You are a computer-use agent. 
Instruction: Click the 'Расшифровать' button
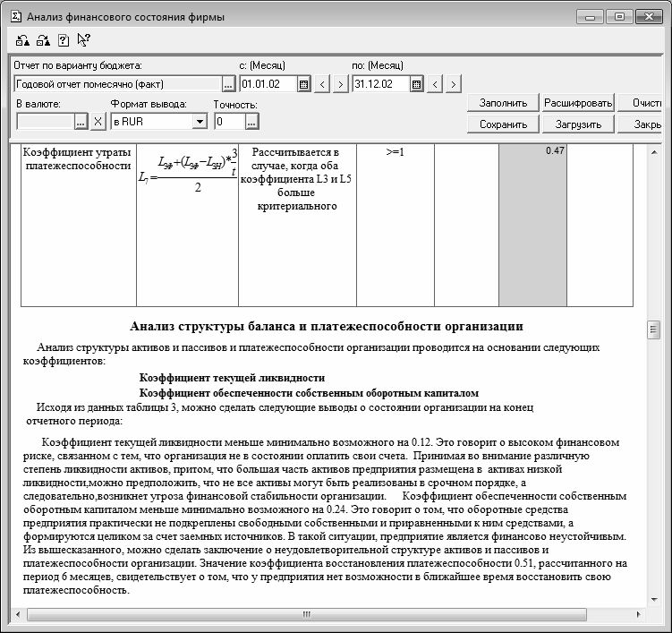click(578, 103)
